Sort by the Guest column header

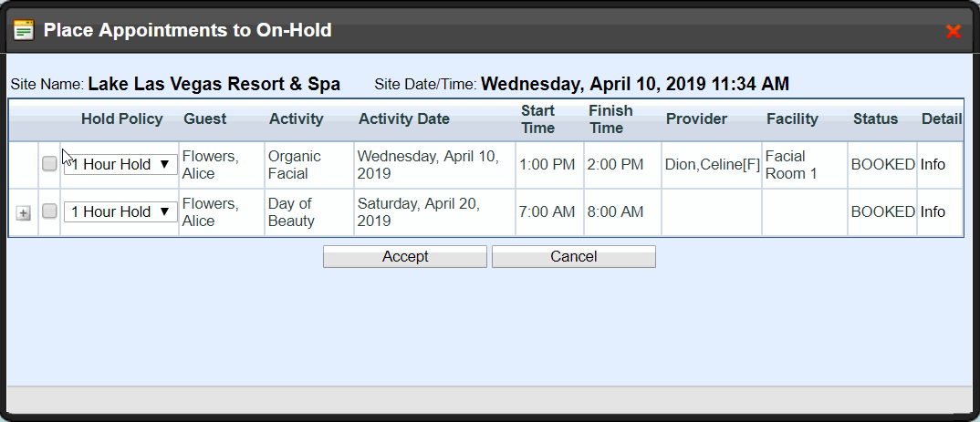[x=205, y=119]
